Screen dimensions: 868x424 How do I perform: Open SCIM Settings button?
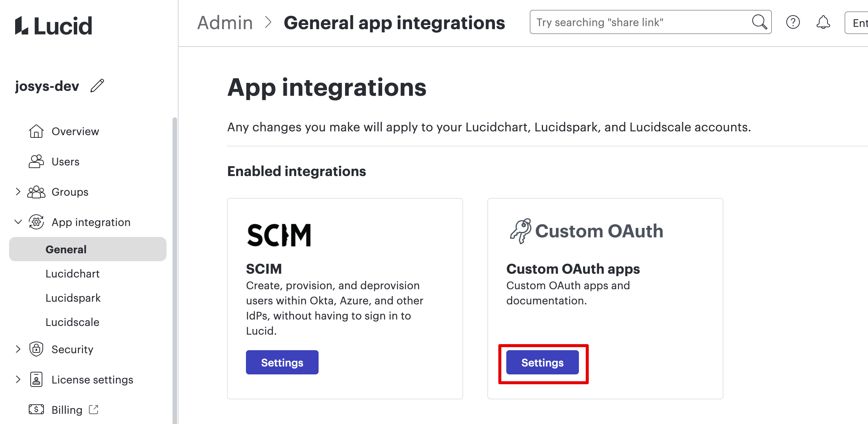[282, 362]
